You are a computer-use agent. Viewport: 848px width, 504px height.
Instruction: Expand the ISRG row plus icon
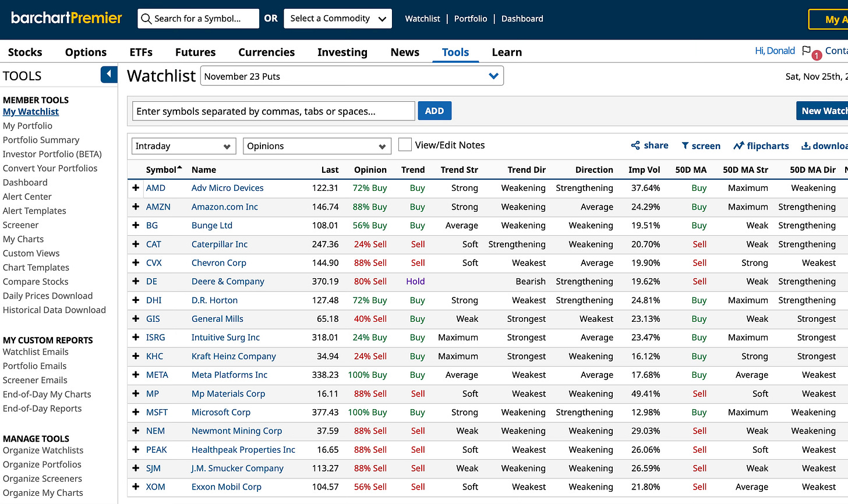(136, 338)
